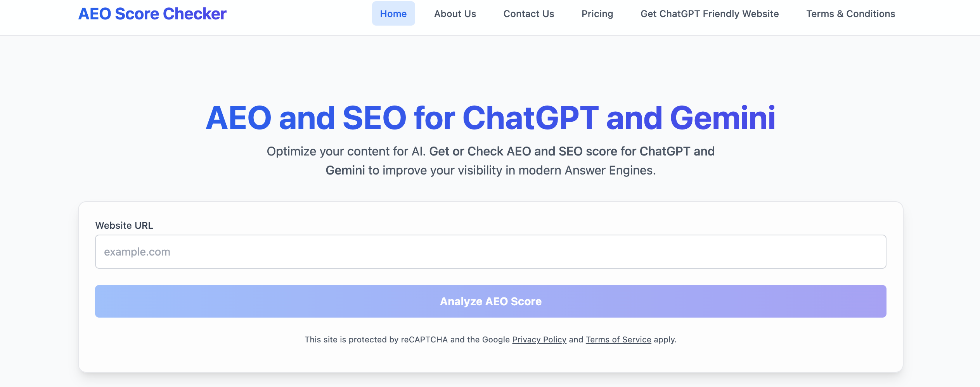Open Google's Privacy Policy link
Viewport: 980px width, 387px height.
[x=539, y=339]
